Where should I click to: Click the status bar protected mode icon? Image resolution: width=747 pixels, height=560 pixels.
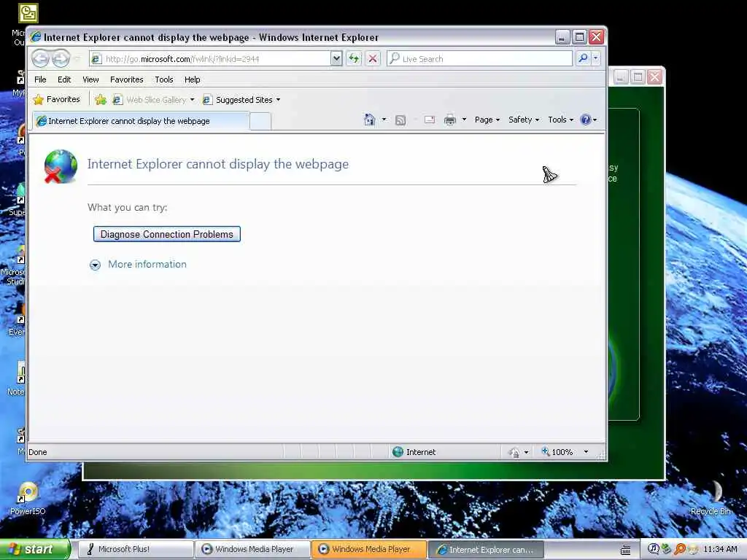point(514,452)
